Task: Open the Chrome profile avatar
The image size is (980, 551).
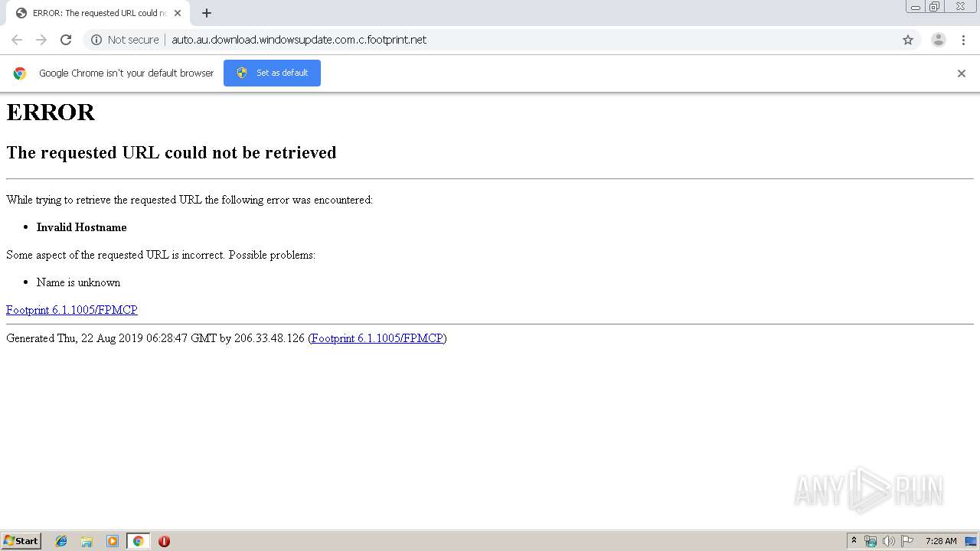Action: coord(939,40)
